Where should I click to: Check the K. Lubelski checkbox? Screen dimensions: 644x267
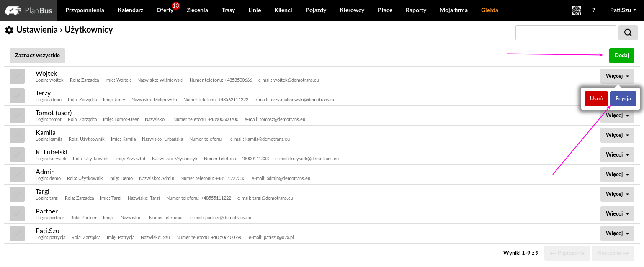[x=17, y=155]
